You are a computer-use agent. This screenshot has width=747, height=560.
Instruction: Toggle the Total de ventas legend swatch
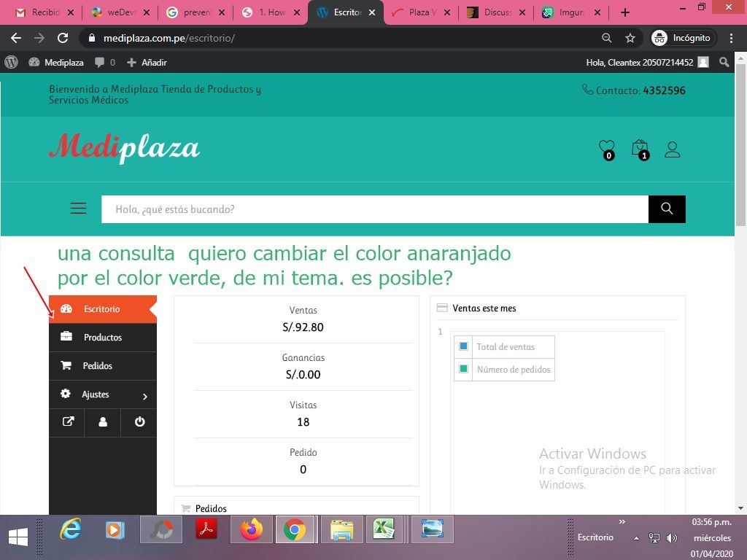coord(463,346)
